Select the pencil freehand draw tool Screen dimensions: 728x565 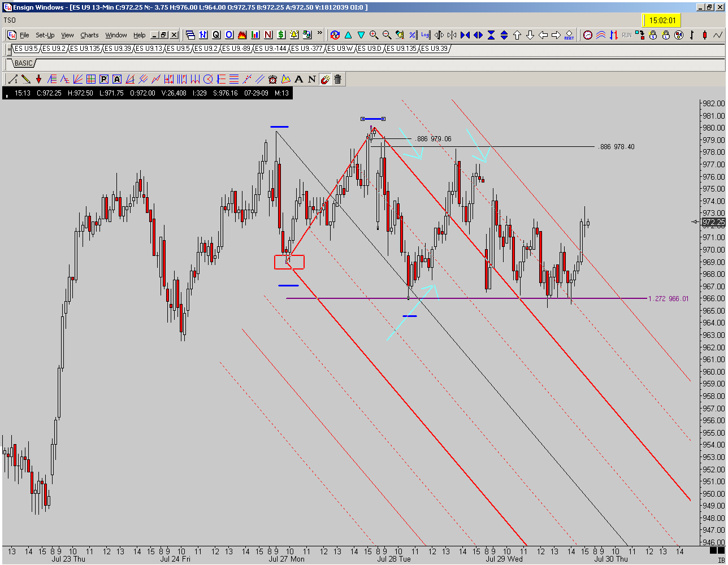pos(25,79)
